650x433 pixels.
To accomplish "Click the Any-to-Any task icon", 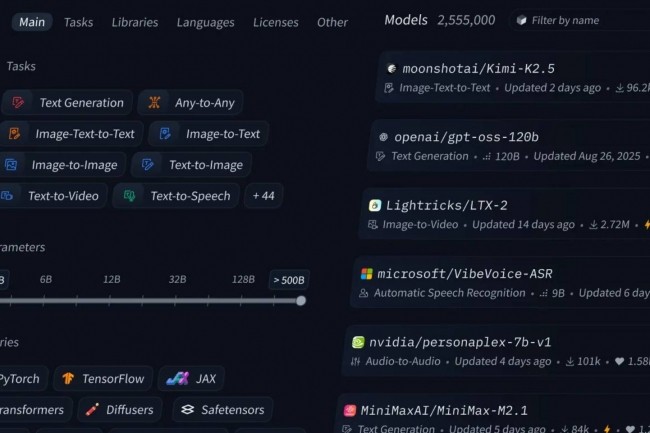I will pyautogui.click(x=154, y=102).
